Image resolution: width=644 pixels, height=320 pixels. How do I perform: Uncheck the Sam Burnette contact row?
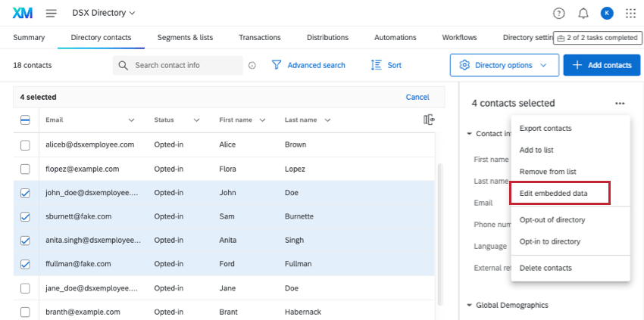pyautogui.click(x=25, y=216)
